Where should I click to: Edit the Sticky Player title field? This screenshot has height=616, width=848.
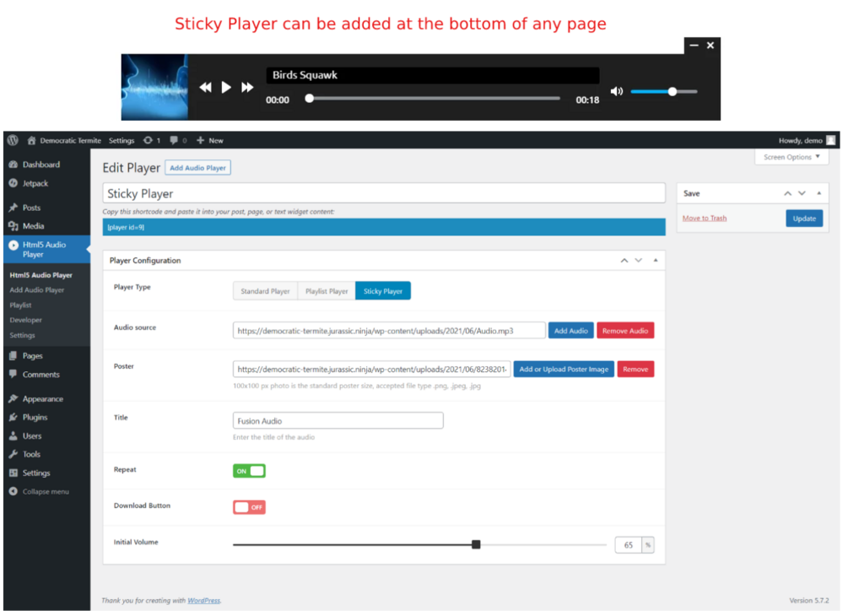coord(384,193)
